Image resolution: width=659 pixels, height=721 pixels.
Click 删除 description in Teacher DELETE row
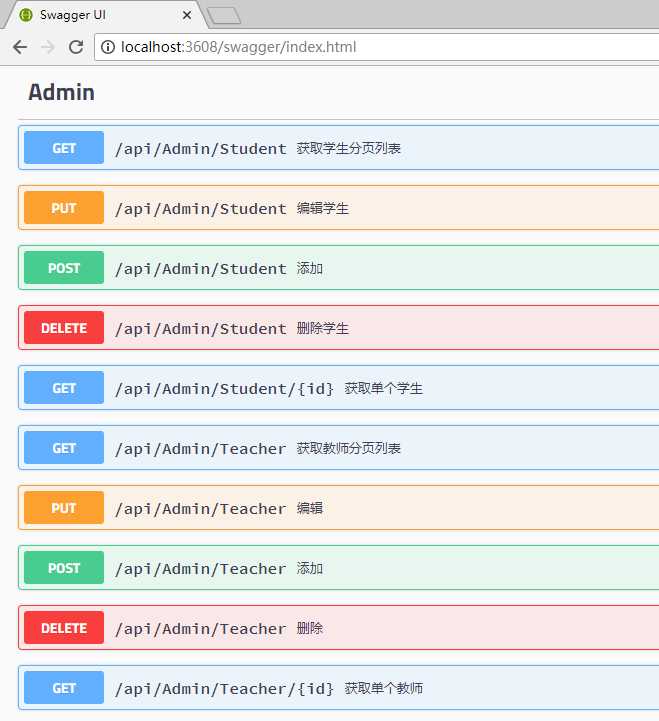[309, 628]
